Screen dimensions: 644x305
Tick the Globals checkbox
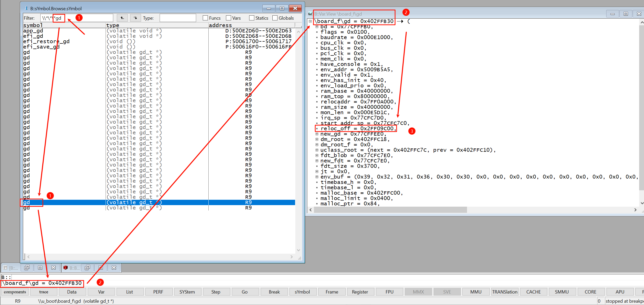coord(275,18)
